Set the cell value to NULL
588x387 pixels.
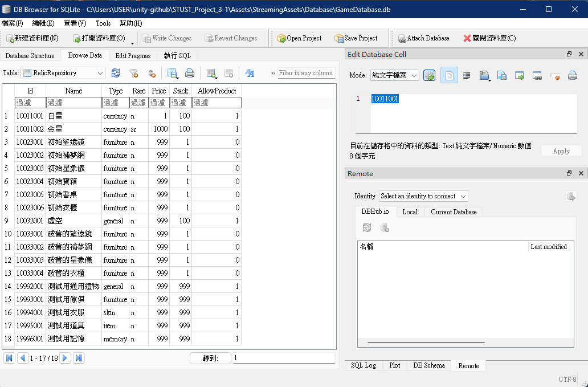point(555,75)
